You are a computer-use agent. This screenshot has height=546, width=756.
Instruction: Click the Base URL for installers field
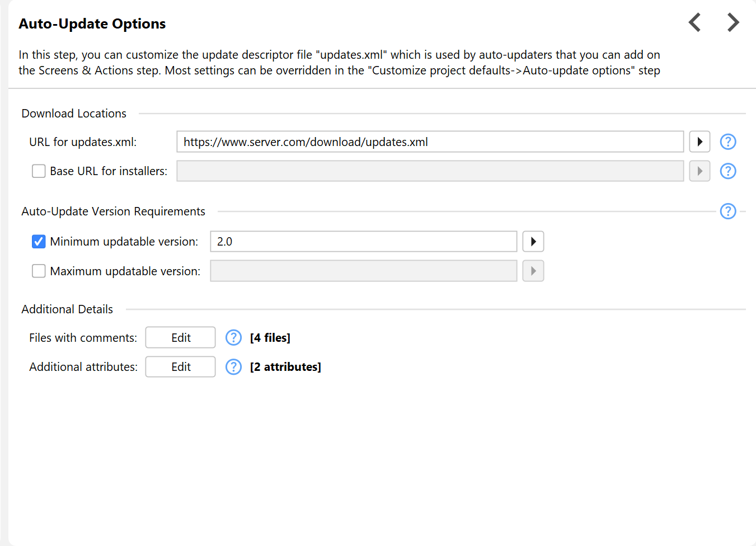[430, 171]
